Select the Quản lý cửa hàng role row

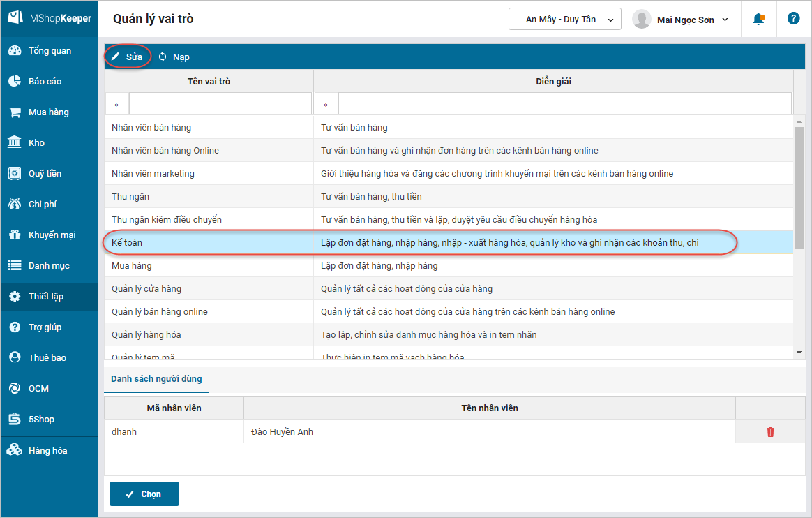click(449, 288)
